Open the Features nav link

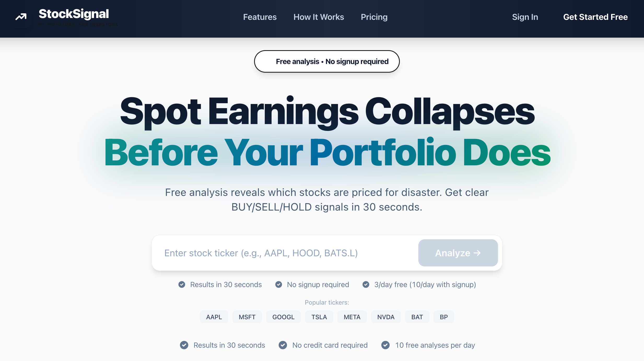(x=260, y=17)
